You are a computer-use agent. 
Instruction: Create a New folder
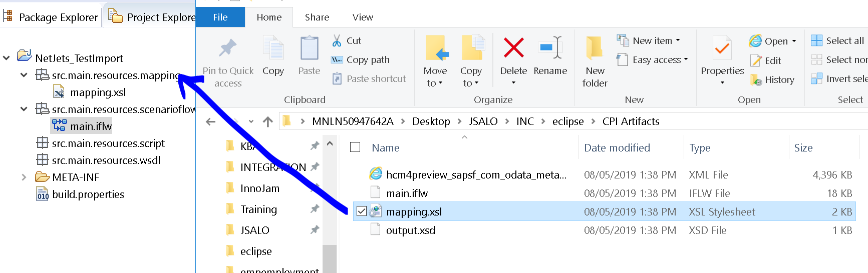point(595,61)
